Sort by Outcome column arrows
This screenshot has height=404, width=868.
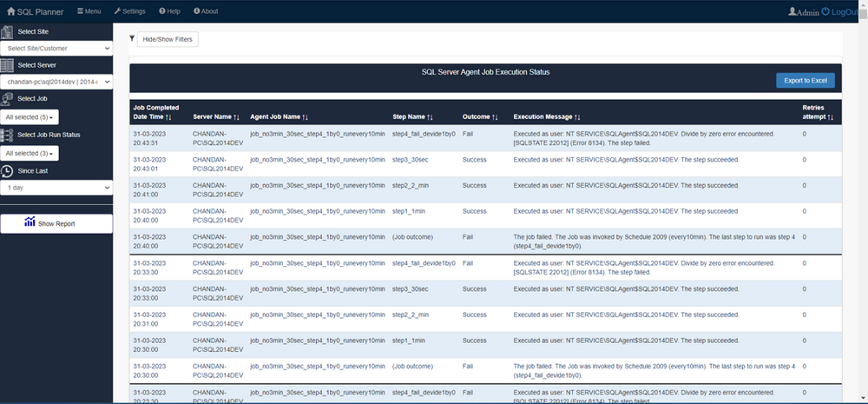[x=494, y=116]
